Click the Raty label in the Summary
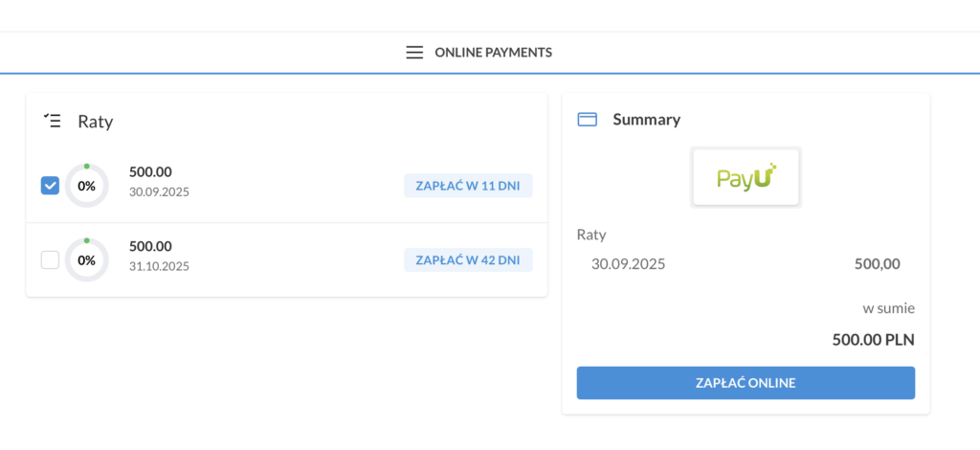Image resolution: width=980 pixels, height=450 pixels. pyautogui.click(x=591, y=236)
